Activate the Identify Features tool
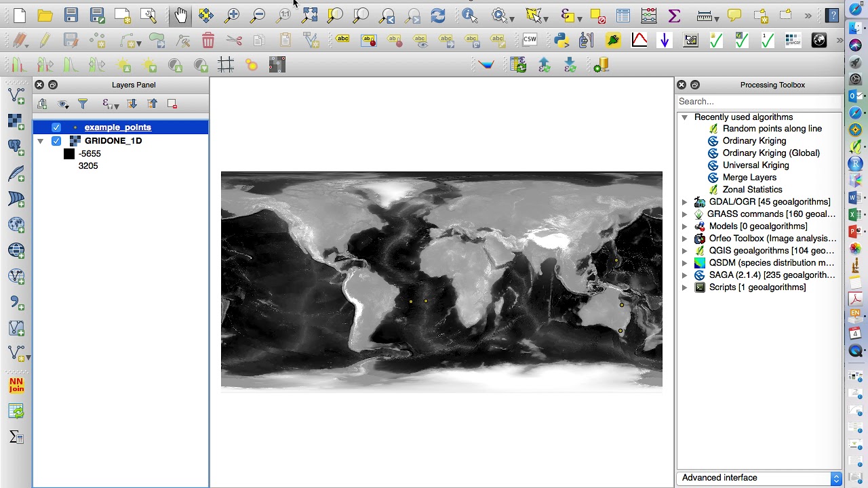868x488 pixels. (x=469, y=15)
